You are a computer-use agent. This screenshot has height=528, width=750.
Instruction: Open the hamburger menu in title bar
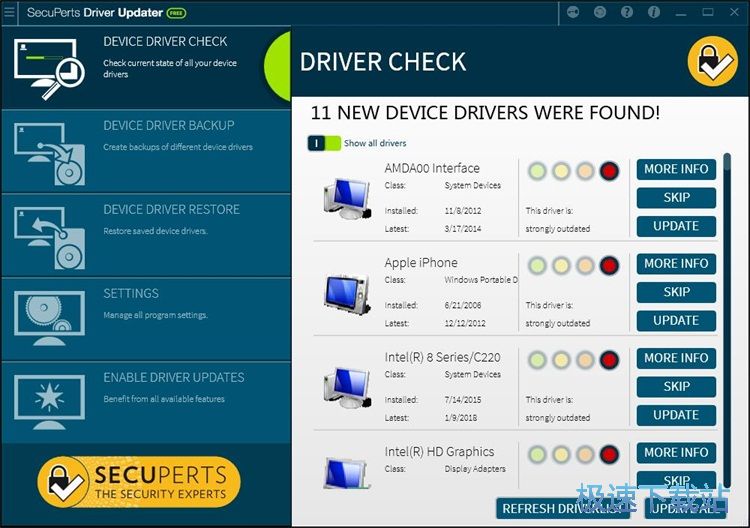(10, 13)
